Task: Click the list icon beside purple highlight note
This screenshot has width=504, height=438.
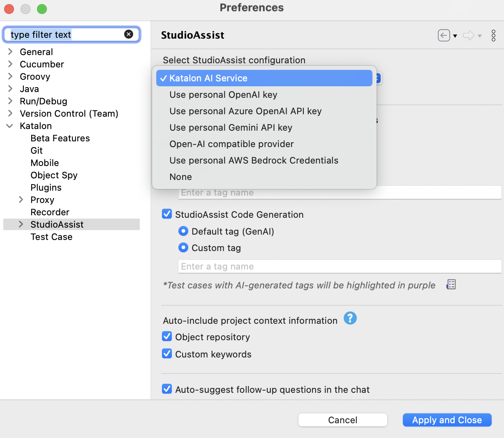Action: pyautogui.click(x=451, y=284)
